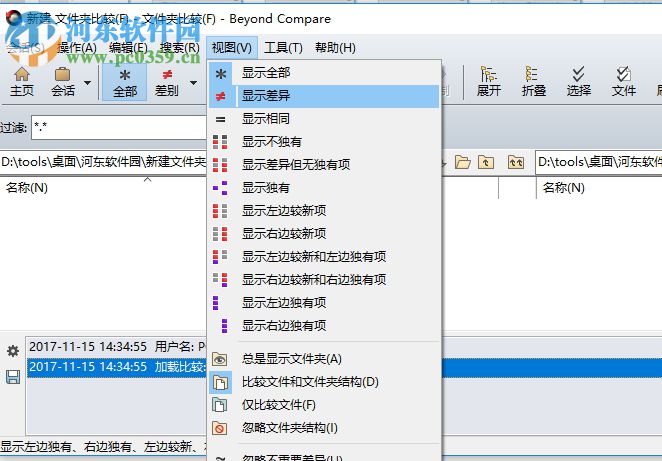Click the right folder path field
The height and width of the screenshot is (461, 662).
tap(599, 162)
